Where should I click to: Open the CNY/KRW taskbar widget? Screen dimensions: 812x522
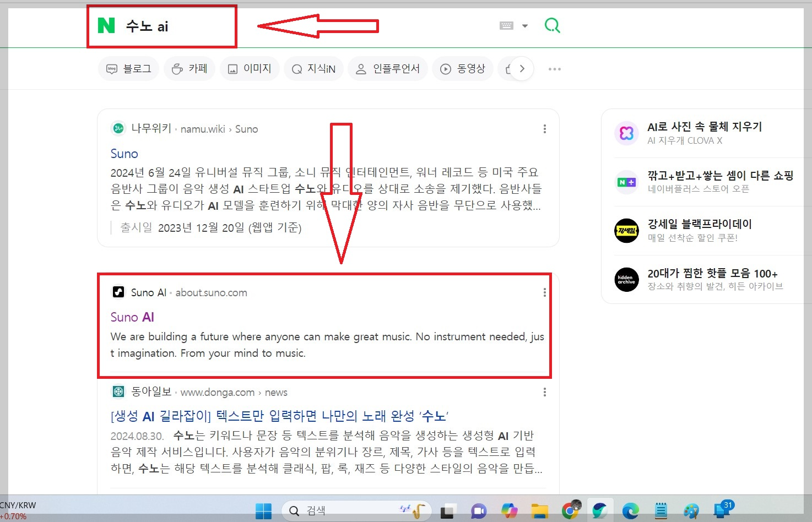click(18, 510)
